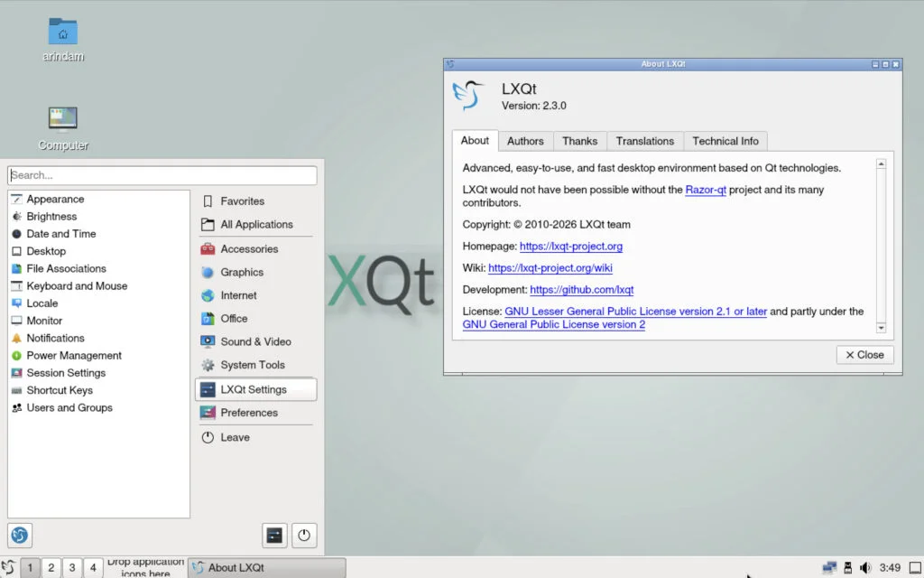Viewport: 924px width, 578px height.
Task: Click the LXQt bird icon on taskbar
Action: pos(10,567)
